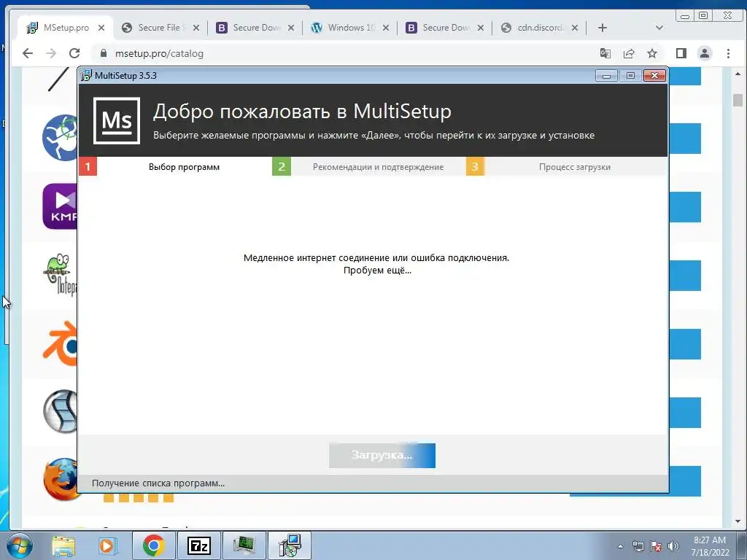Open Windows Start menu
The width and height of the screenshot is (747, 560).
click(18, 545)
